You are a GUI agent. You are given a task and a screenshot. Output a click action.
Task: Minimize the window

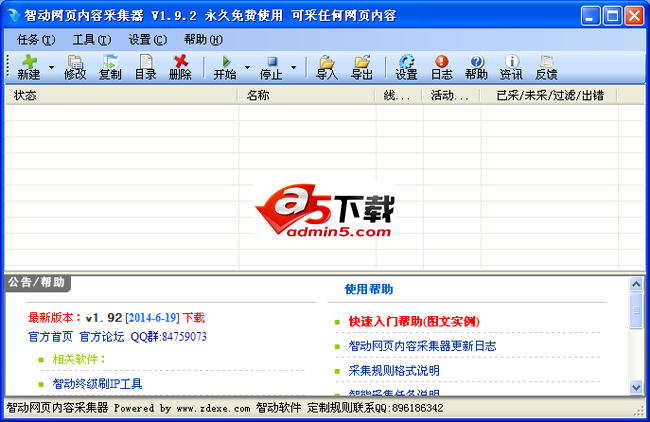590,16
